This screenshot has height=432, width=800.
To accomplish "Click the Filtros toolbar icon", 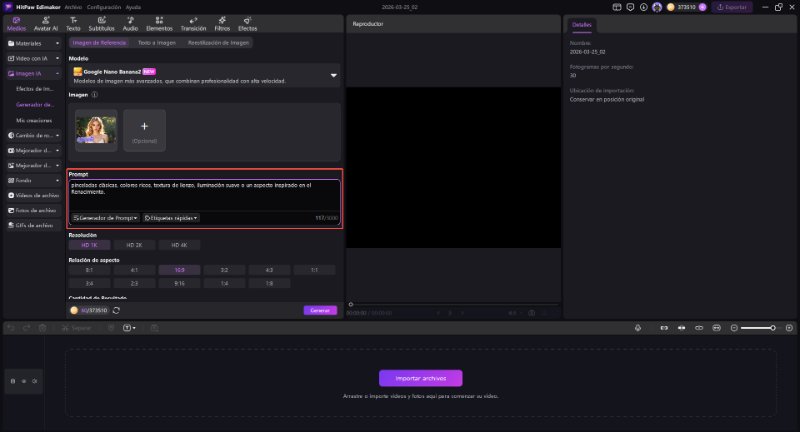I will [x=221, y=25].
